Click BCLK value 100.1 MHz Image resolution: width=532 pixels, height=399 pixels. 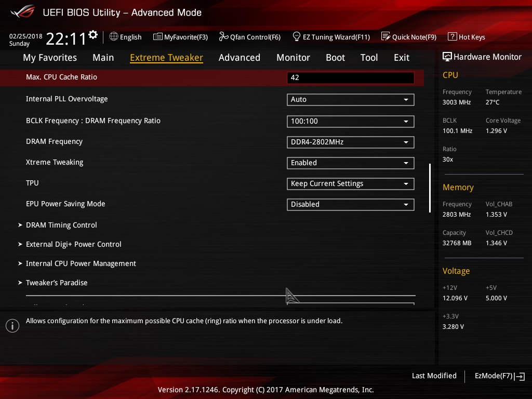pyautogui.click(x=457, y=130)
